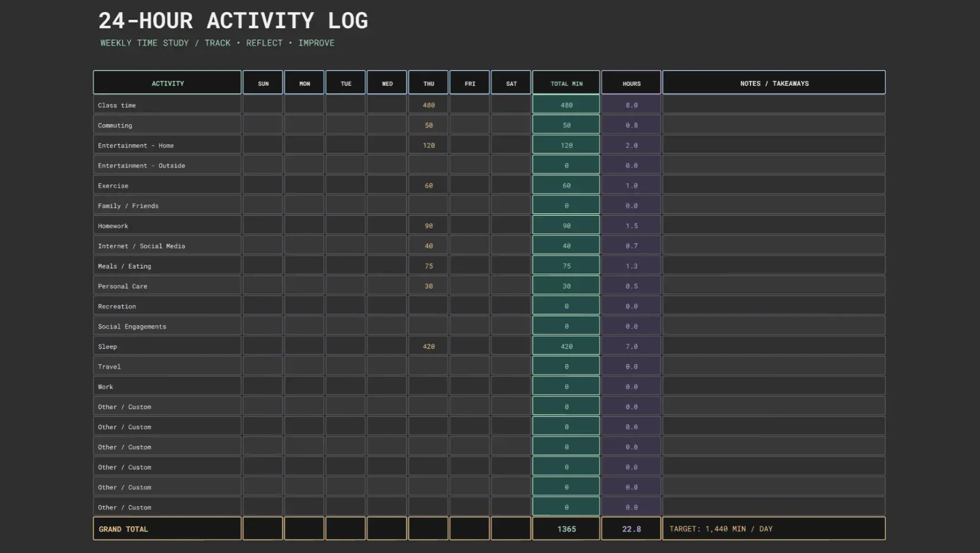Click the Tuesday cell for Travel
The height and width of the screenshot is (553, 980).
coord(346,366)
